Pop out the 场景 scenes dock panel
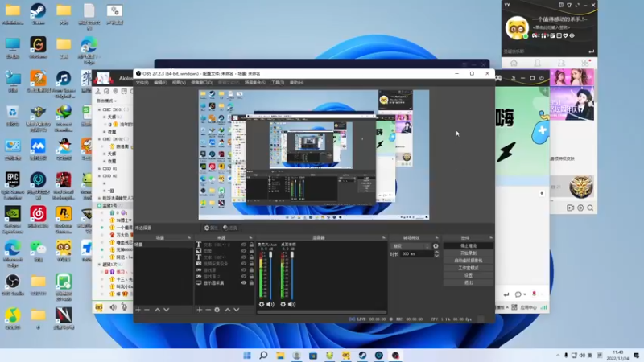Viewport: 644px width, 362px height. pos(189,237)
